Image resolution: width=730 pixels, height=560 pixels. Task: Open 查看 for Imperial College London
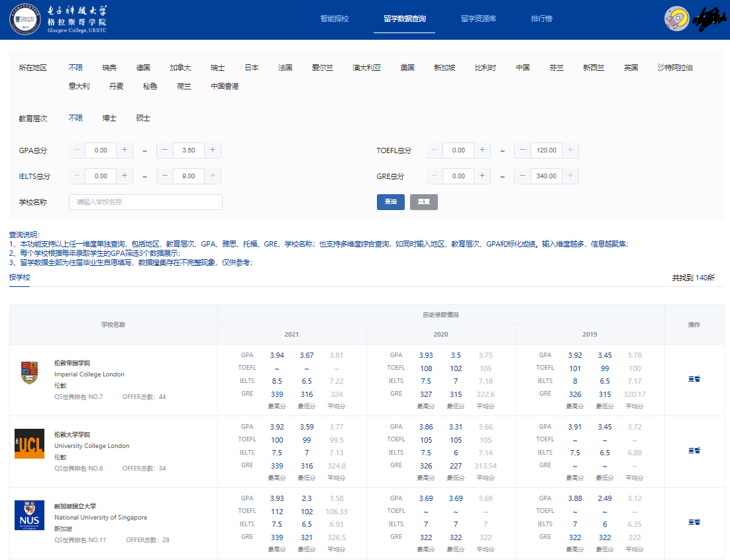click(694, 379)
